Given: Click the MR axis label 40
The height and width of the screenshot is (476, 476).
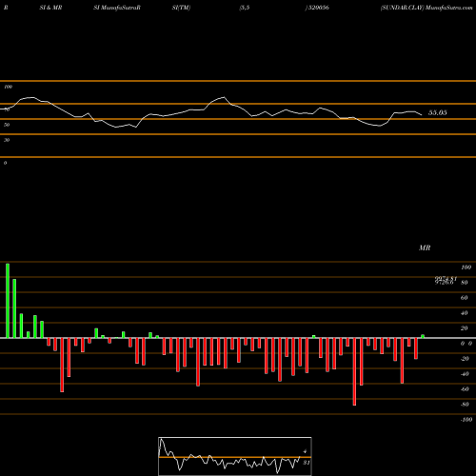Looking at the screenshot, I should pos(464,313).
